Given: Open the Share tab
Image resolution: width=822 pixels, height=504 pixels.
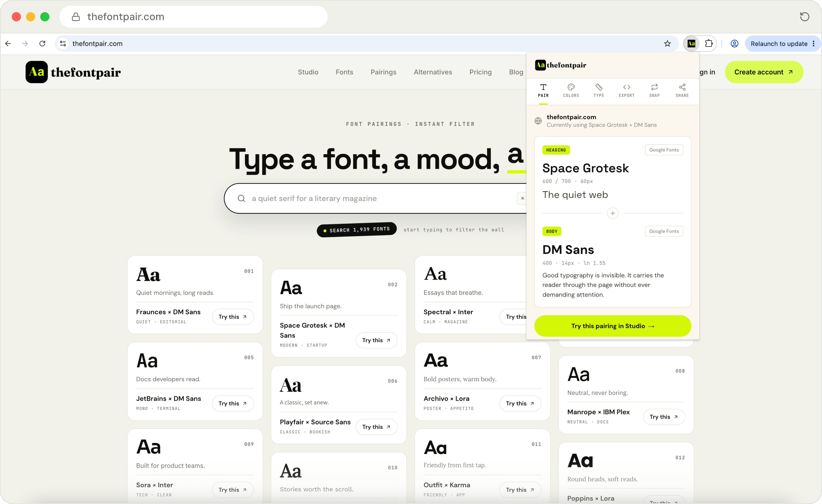Looking at the screenshot, I should pos(682,91).
